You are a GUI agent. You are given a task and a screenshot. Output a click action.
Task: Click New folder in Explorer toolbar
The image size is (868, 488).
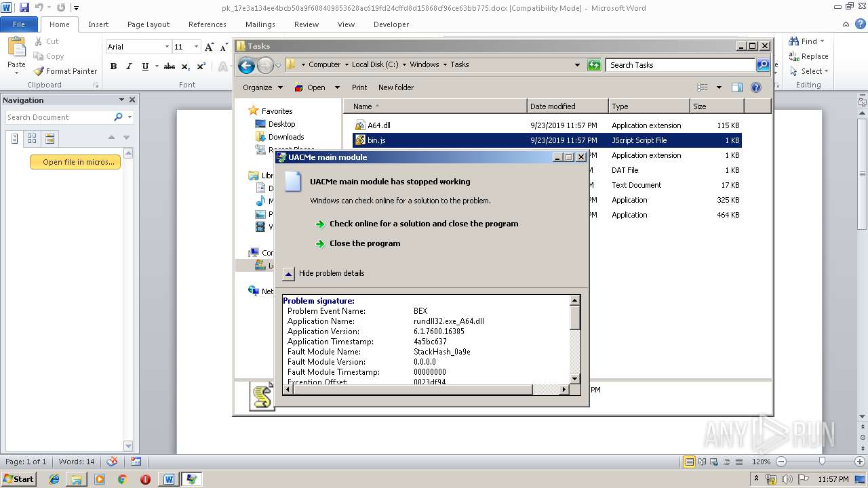coord(396,87)
